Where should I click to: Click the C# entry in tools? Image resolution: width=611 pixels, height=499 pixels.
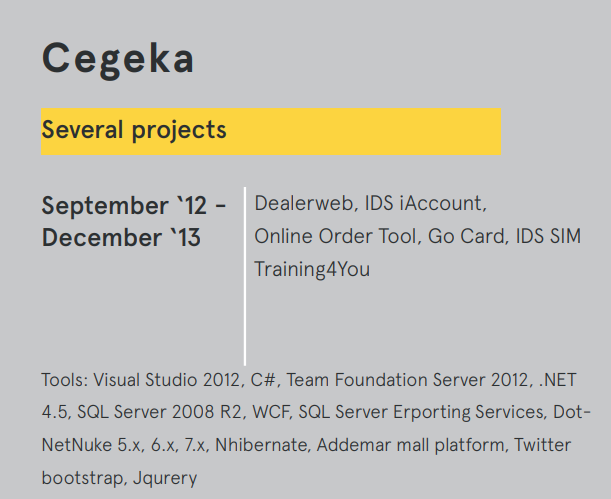pos(264,381)
